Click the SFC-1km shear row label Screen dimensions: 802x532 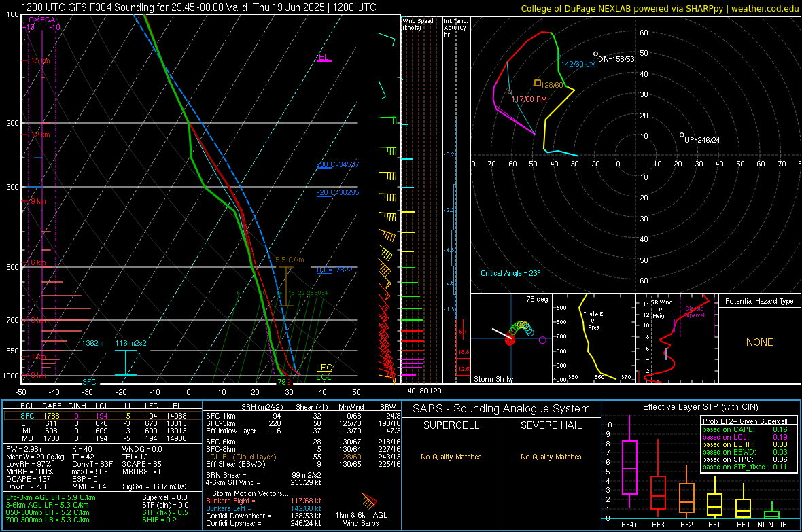click(x=220, y=416)
